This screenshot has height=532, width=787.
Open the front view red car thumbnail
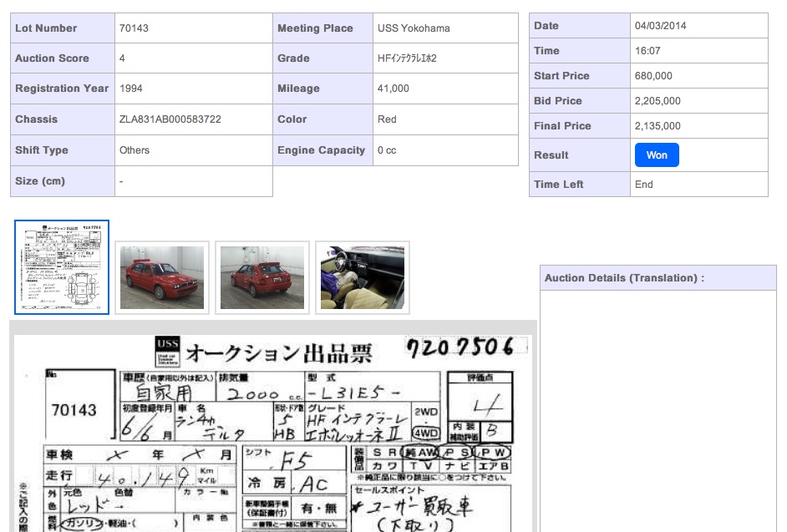point(162,277)
